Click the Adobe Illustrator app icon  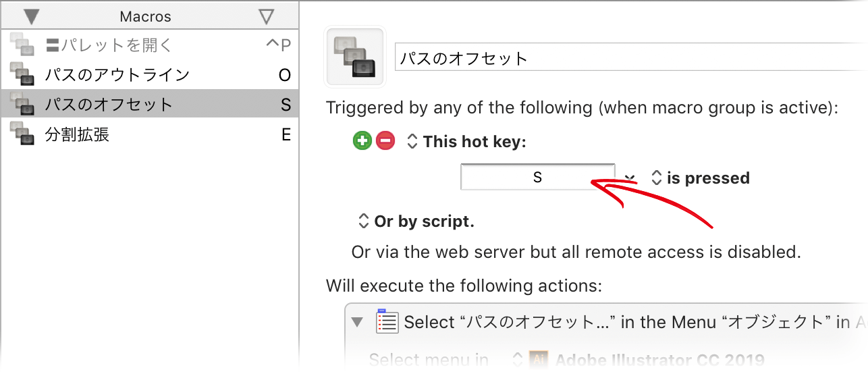coord(537,359)
